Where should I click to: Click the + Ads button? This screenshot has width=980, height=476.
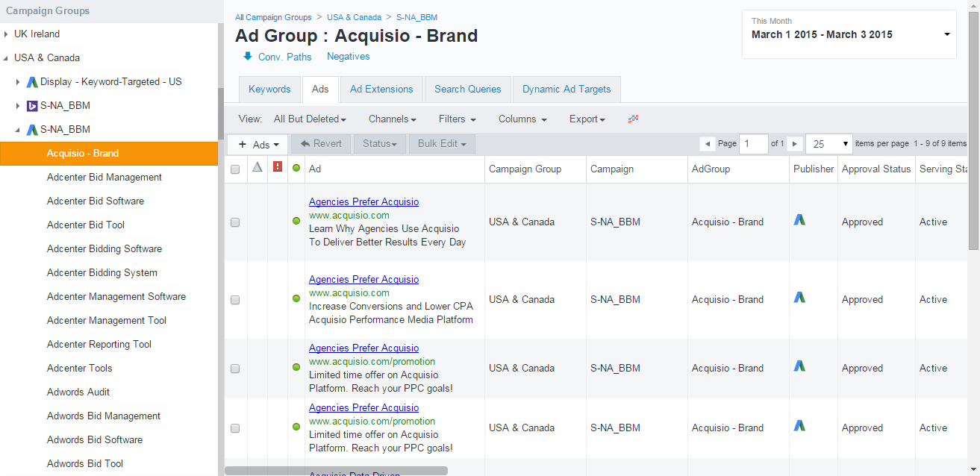[x=258, y=144]
